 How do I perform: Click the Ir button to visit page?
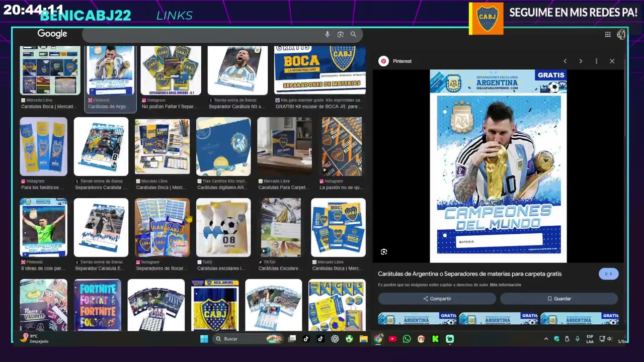[x=608, y=274]
